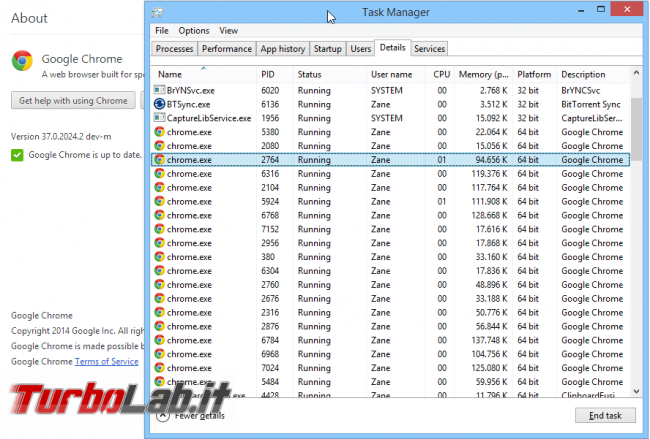Open the File menu
650x439 pixels.
162,31
